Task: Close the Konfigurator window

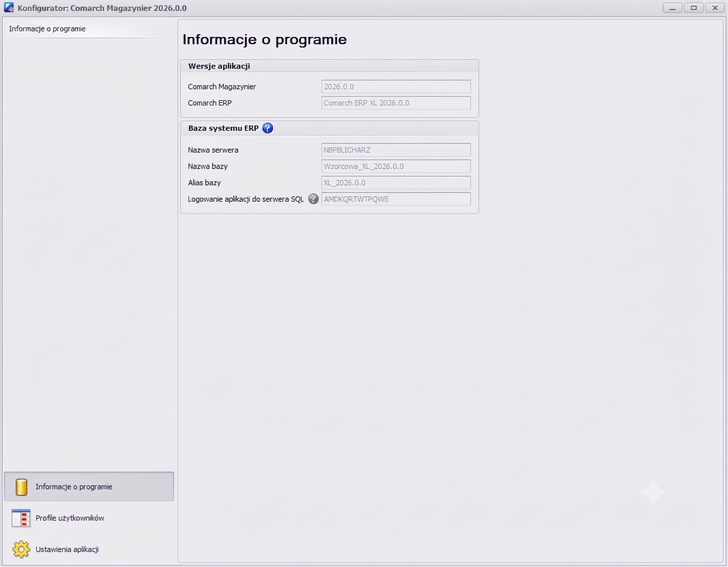Action: [715, 8]
